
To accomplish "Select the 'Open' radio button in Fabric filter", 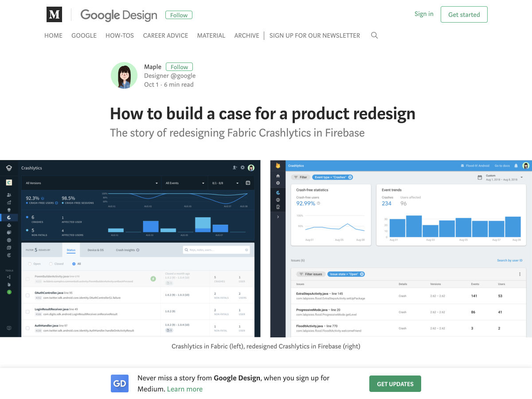I will pyautogui.click(x=30, y=264).
